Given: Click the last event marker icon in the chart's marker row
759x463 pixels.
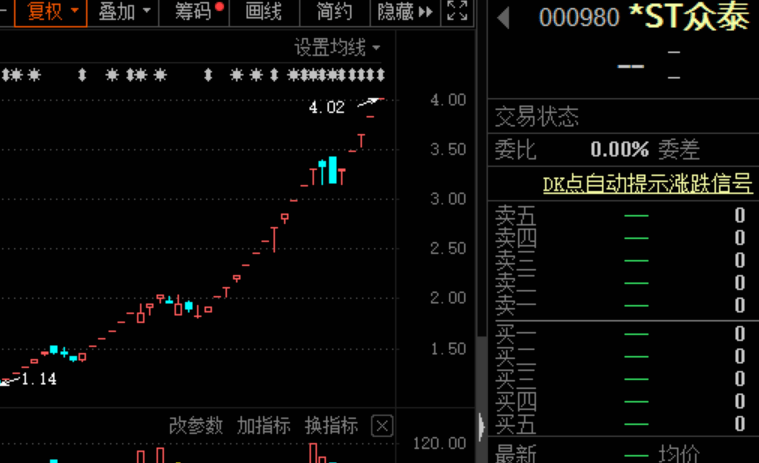Looking at the screenshot, I should [380, 75].
